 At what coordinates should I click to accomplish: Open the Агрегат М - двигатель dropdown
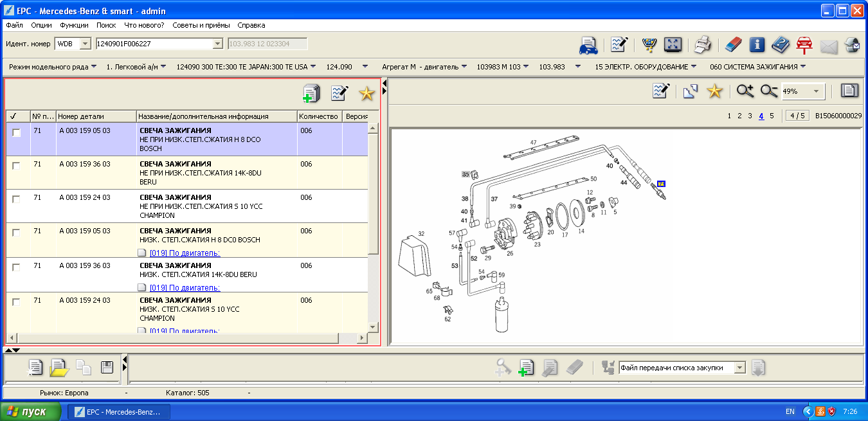(424, 67)
